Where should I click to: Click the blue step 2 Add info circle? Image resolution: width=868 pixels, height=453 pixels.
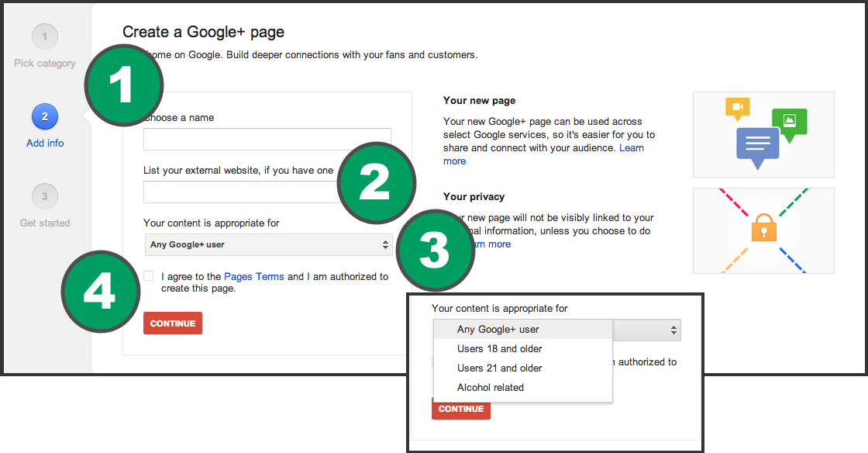point(45,117)
